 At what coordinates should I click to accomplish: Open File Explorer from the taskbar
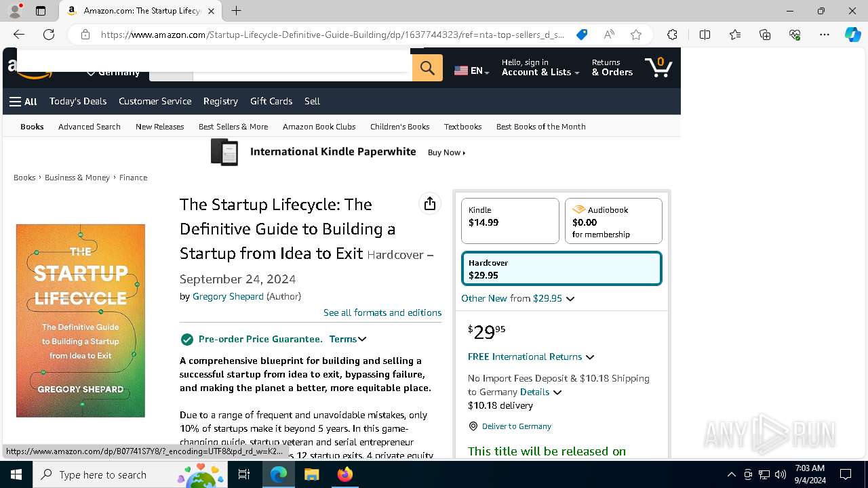pyautogui.click(x=311, y=474)
